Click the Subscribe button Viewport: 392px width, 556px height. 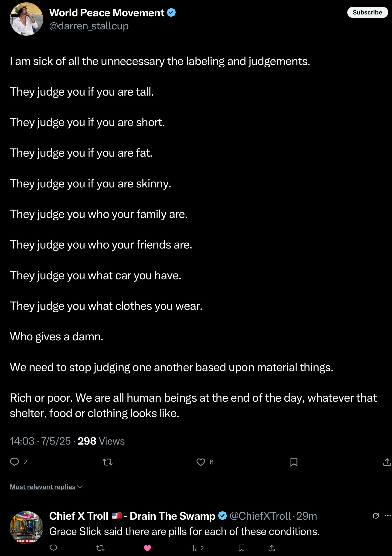pos(367,12)
